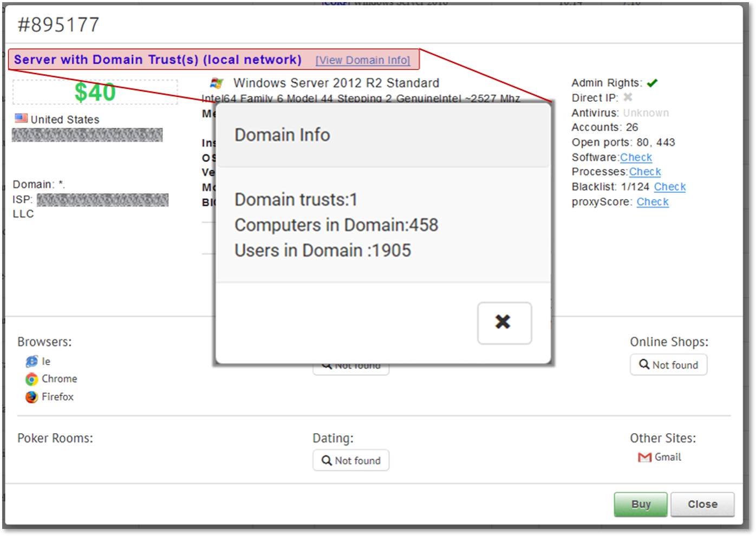Click the Open ports: 80, 443 text
756x536 pixels.
pos(623,142)
